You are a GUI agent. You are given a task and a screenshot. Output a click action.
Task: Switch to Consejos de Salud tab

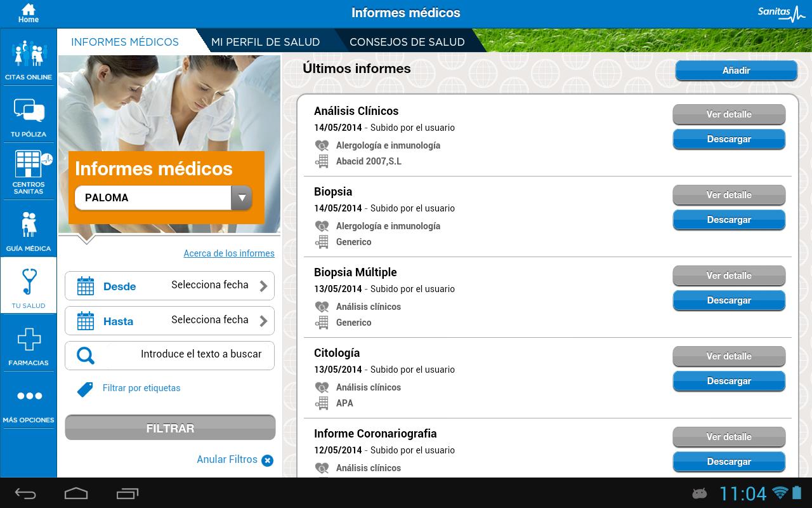407,42
